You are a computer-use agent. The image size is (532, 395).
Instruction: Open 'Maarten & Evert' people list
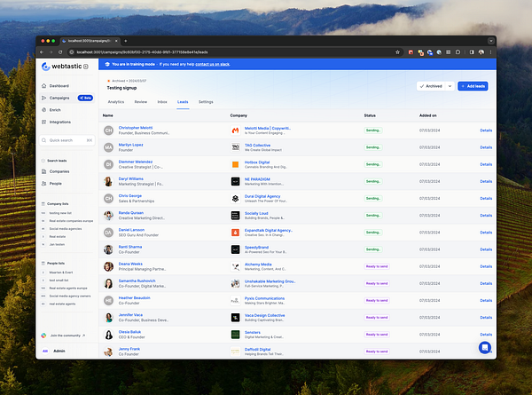tap(61, 273)
